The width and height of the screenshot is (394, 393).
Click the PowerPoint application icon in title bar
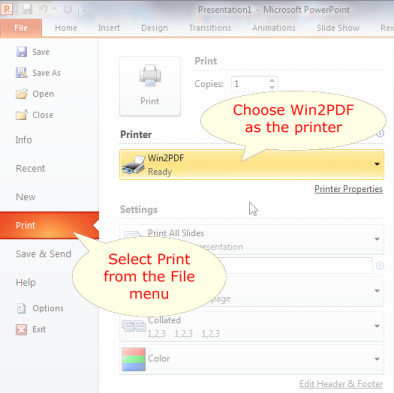[7, 9]
